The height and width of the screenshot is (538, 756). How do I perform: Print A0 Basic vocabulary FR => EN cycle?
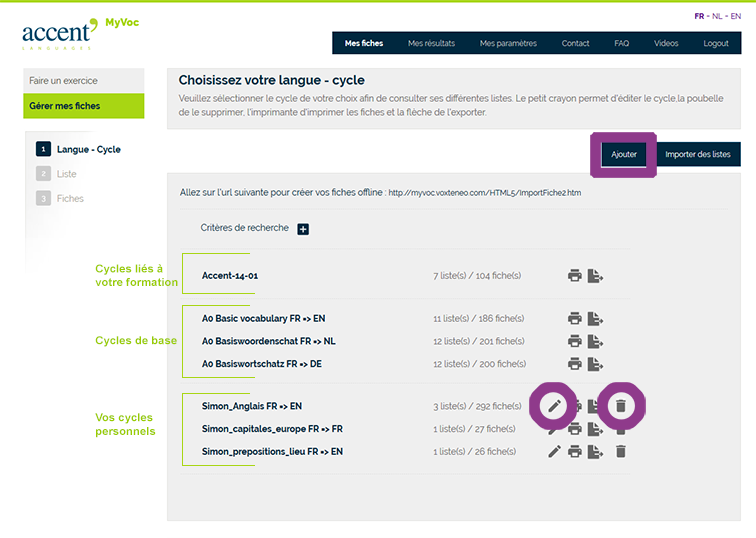point(575,319)
